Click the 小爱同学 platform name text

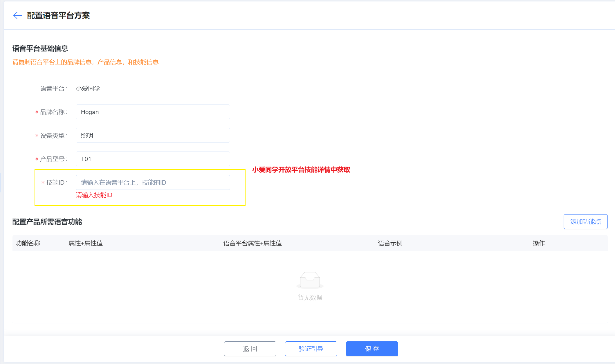[x=88, y=89]
